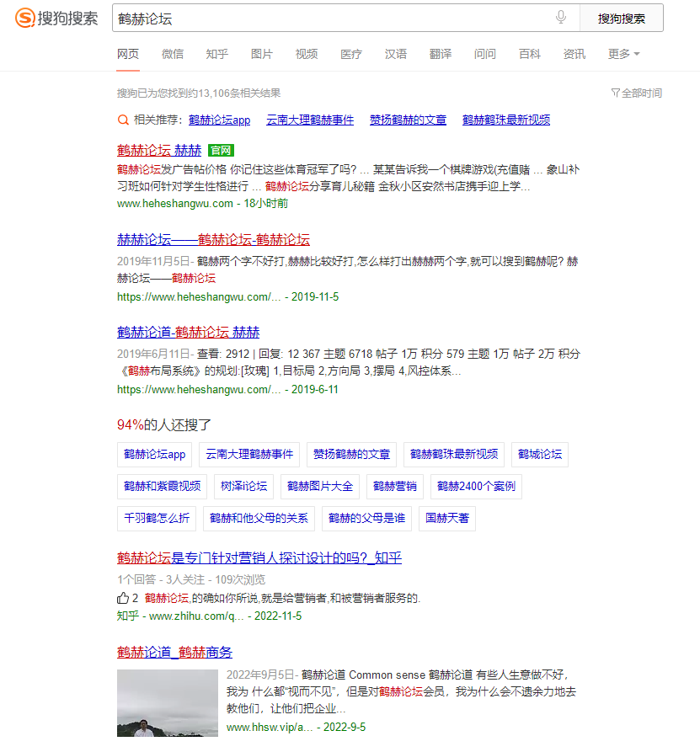Open the 全部时间 time filter

636,93
